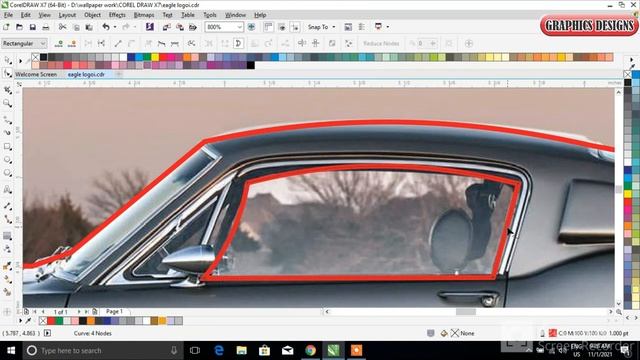Viewport: 640px width, 360px height.
Task: Click the Open folder icon
Action: pyautogui.click(x=19, y=27)
